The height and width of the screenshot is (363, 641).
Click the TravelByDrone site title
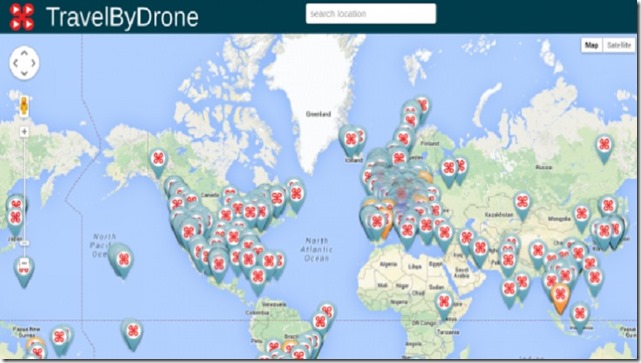pos(123,17)
